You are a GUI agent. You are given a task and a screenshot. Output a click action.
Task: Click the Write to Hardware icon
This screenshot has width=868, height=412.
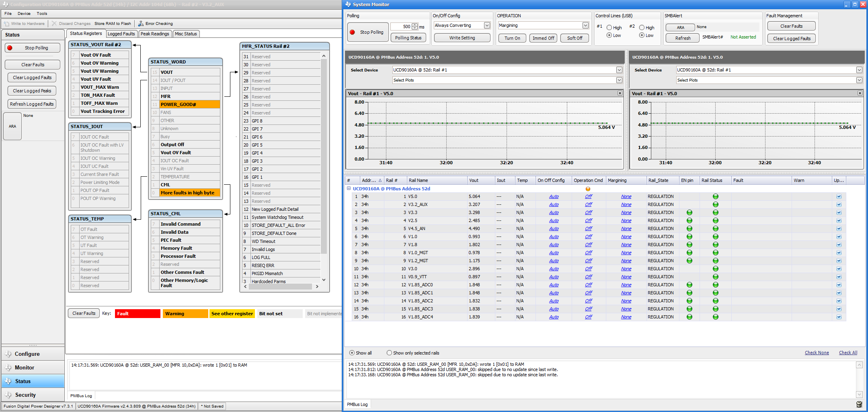pyautogui.click(x=7, y=24)
